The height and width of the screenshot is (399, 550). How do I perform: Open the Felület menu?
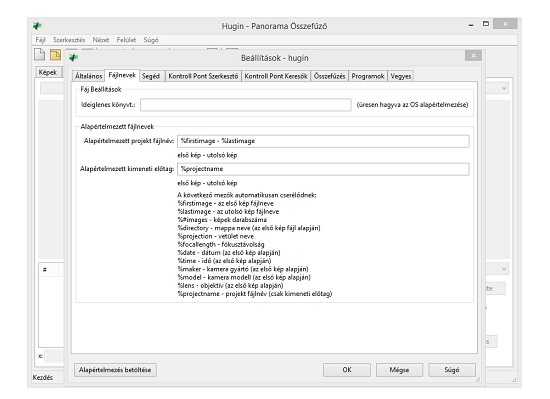click(126, 40)
